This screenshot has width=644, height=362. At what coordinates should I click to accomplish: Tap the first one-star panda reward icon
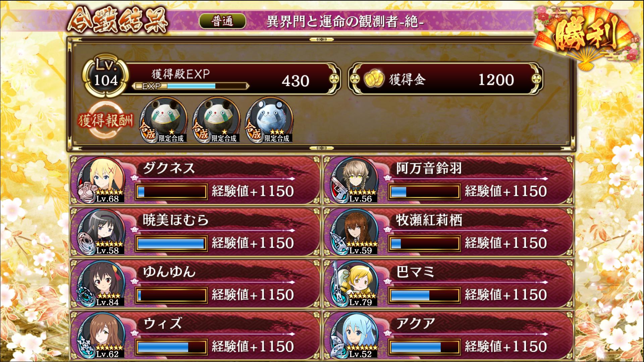[163, 120]
